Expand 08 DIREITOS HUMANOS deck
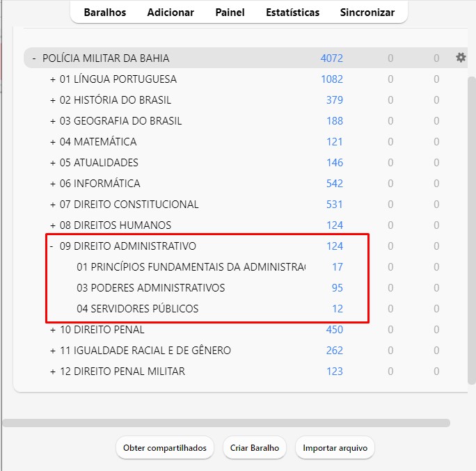The width and height of the screenshot is (476, 471). [53, 225]
